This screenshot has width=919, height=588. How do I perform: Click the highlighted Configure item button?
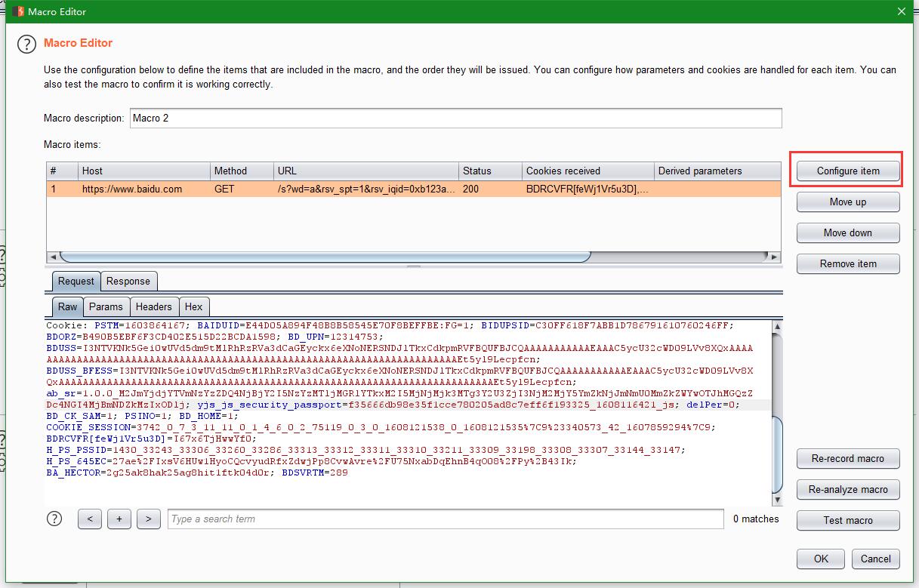[x=847, y=171]
